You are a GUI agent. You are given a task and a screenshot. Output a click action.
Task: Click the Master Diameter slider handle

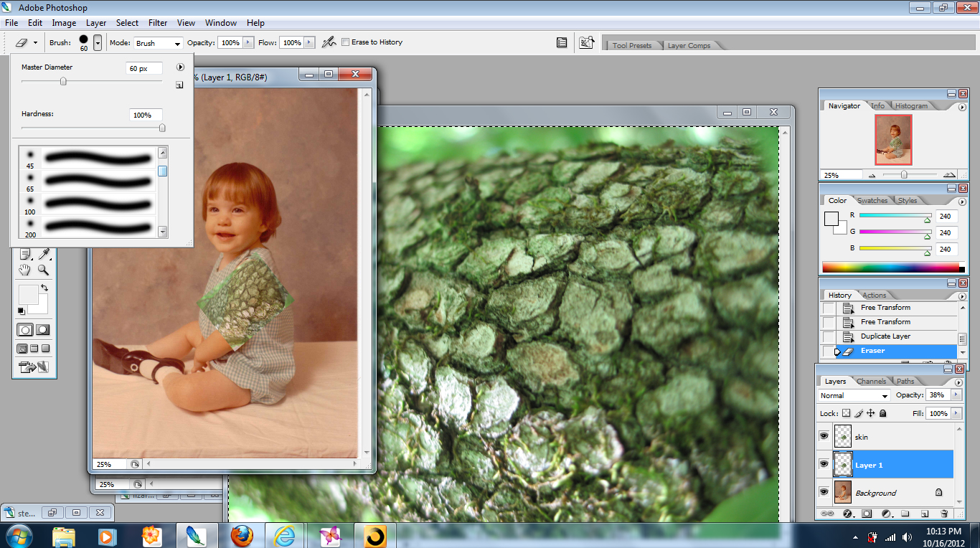click(x=63, y=82)
